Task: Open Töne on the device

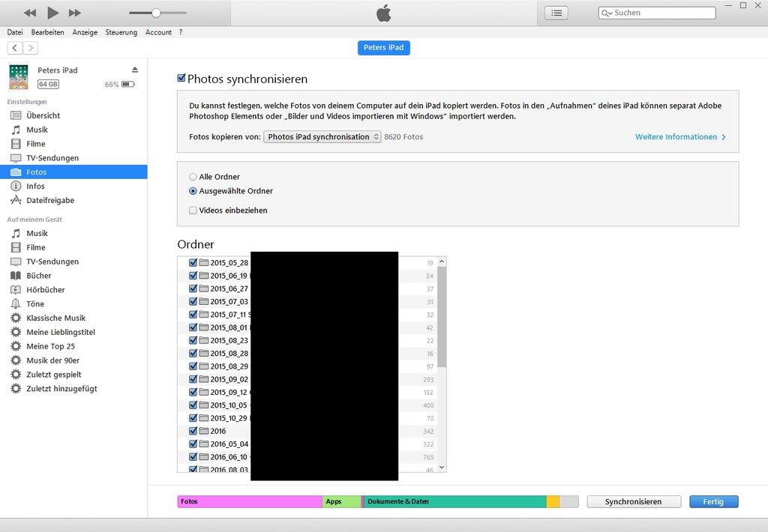Action: coord(73,304)
